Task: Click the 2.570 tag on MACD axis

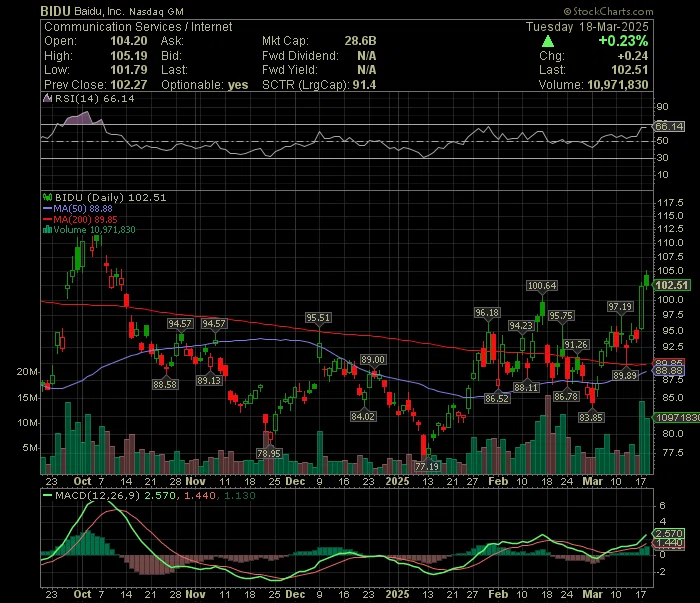Action: tap(668, 533)
